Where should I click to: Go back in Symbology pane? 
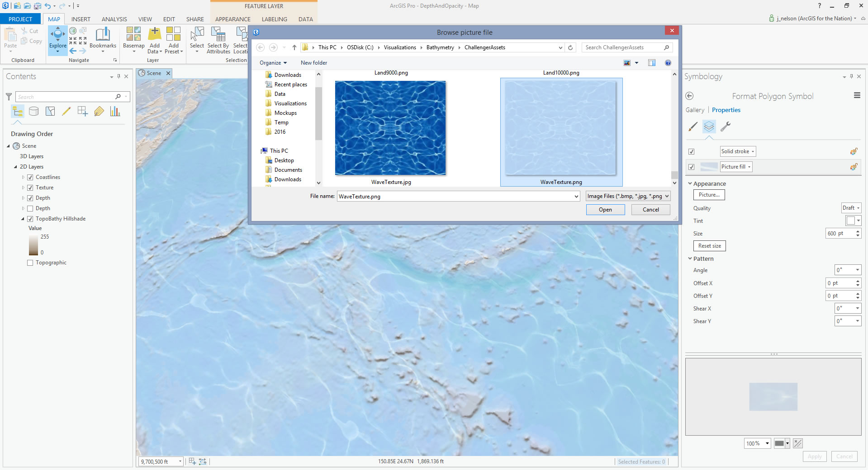(x=689, y=96)
